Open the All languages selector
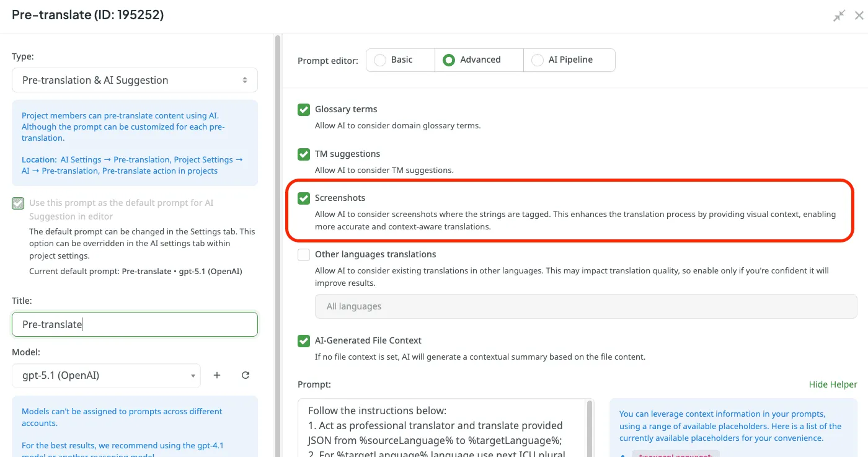This screenshot has width=868, height=457. click(x=585, y=307)
